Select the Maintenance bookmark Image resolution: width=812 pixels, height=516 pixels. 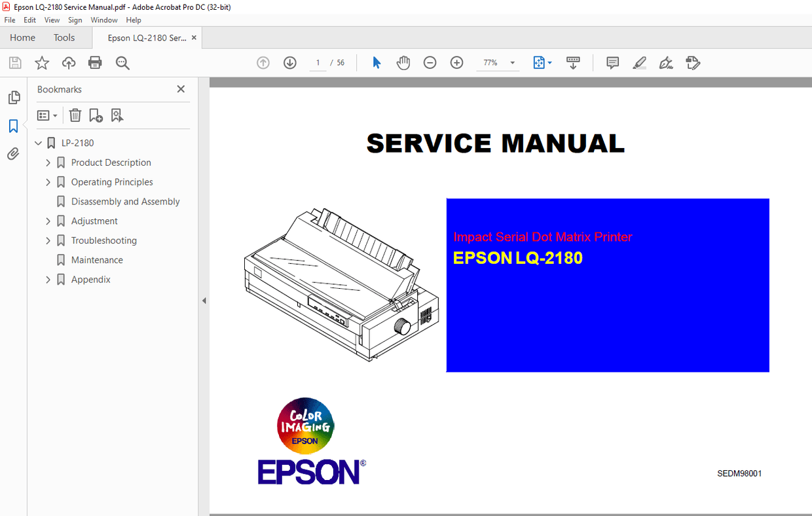click(97, 260)
